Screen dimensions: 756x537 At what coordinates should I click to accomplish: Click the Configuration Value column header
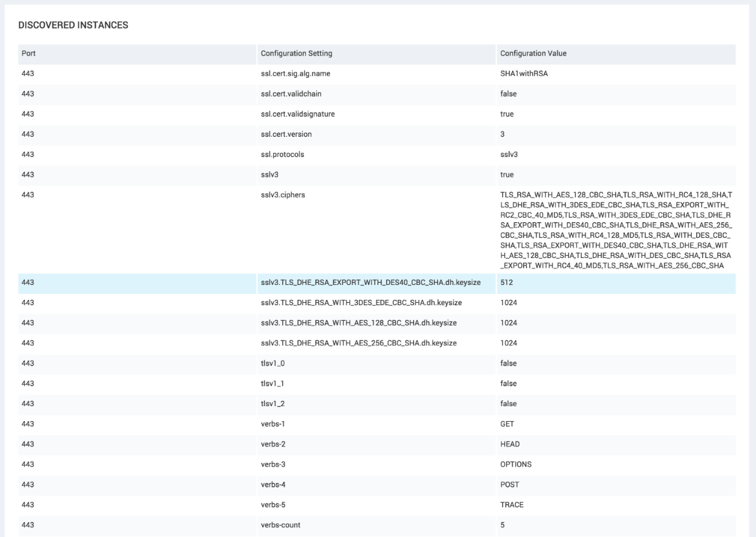click(533, 54)
